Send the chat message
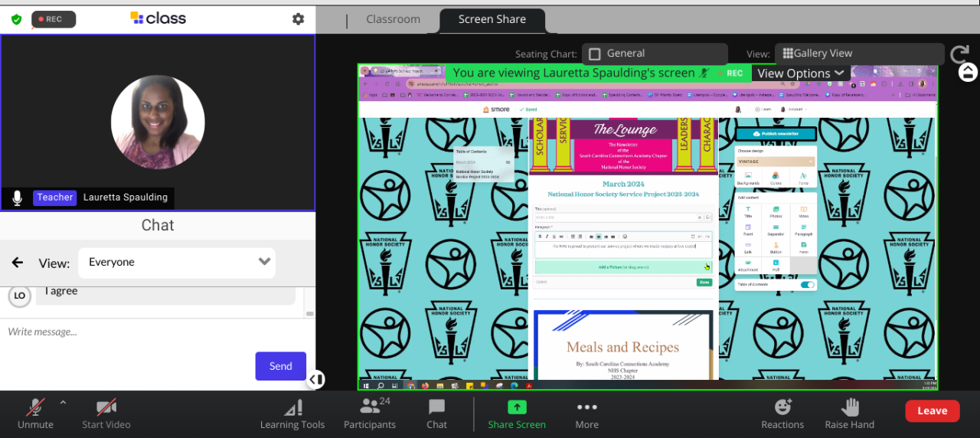 coord(280,366)
